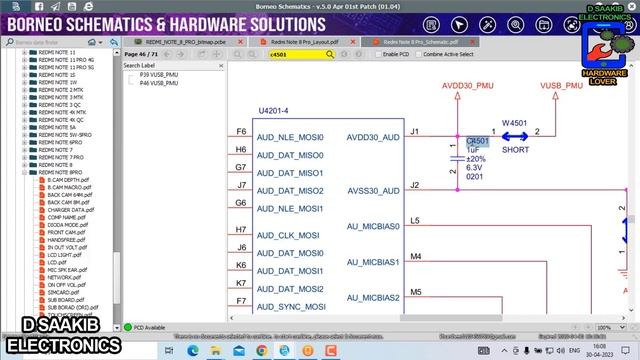Click the folder window icon in banner
Screen dimensions: 640x360
point(544,25)
